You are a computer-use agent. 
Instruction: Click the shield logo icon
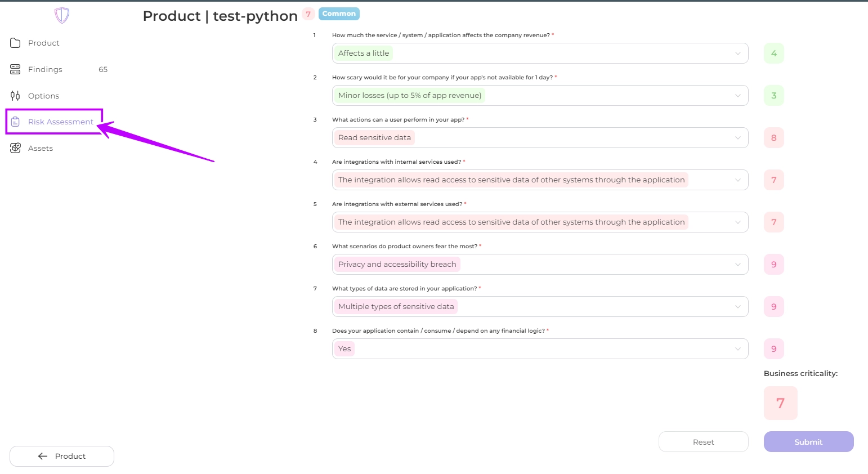(x=62, y=15)
